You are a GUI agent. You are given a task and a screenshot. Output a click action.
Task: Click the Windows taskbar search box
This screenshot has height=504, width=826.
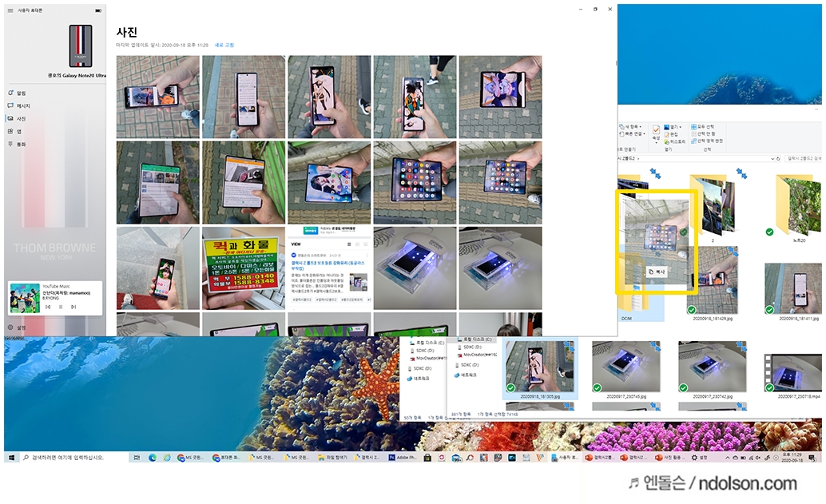click(x=73, y=458)
